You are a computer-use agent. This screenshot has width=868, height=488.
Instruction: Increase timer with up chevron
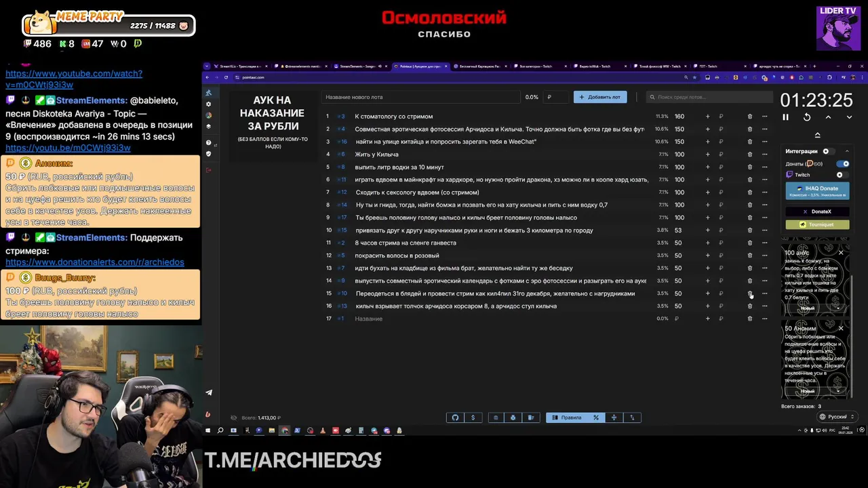[829, 117]
